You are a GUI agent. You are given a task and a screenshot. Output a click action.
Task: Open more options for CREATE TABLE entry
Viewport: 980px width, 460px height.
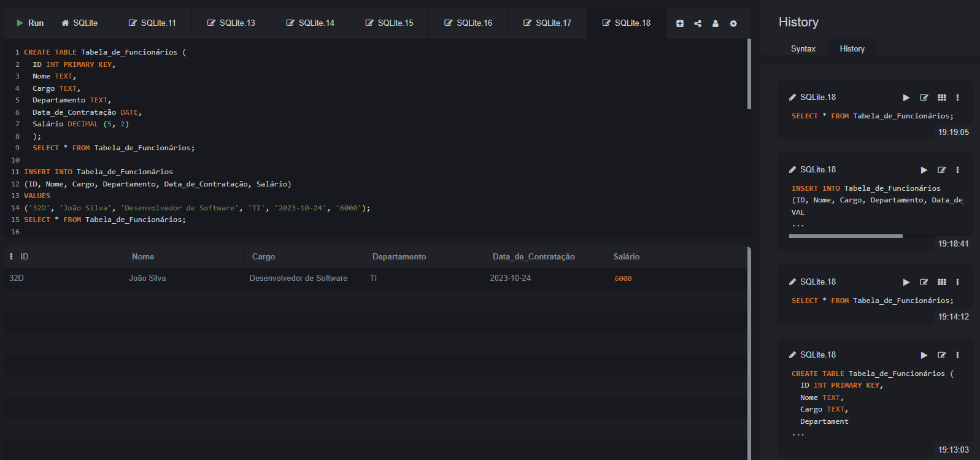point(957,355)
